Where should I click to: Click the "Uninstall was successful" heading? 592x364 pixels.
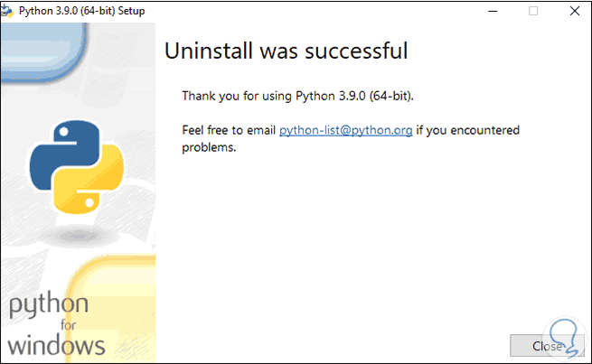(286, 51)
